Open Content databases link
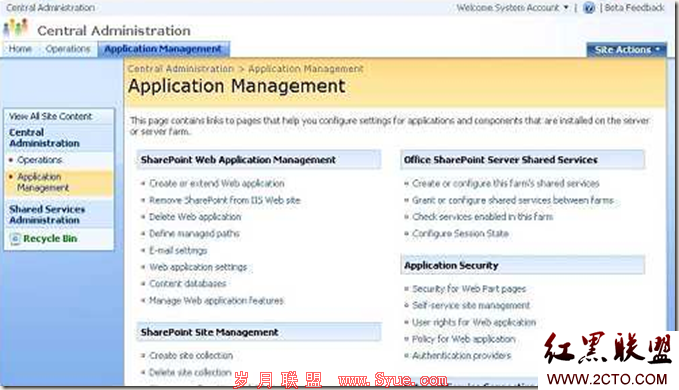Image resolution: width=679 pixels, height=390 pixels. pyautogui.click(x=188, y=284)
